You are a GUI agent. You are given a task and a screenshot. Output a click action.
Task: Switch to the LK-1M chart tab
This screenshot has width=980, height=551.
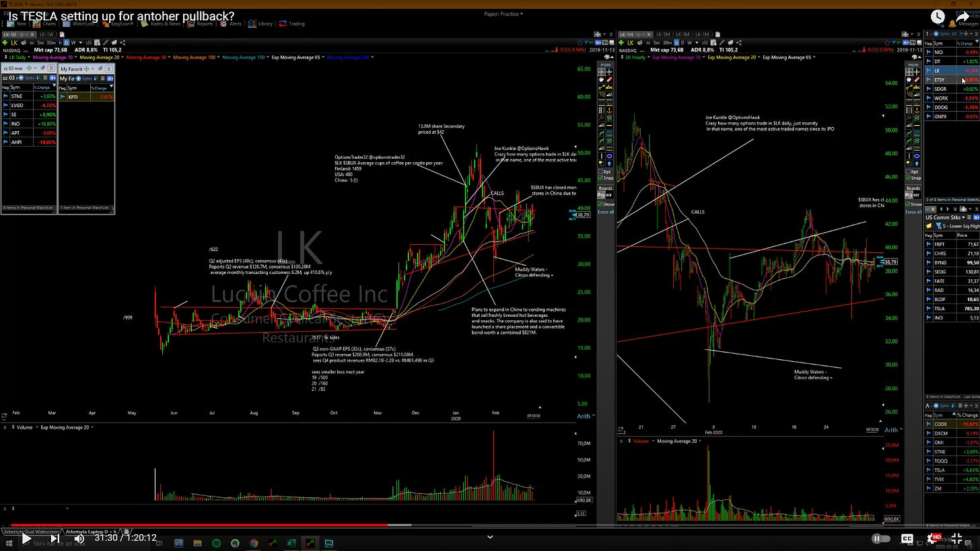click(702, 34)
